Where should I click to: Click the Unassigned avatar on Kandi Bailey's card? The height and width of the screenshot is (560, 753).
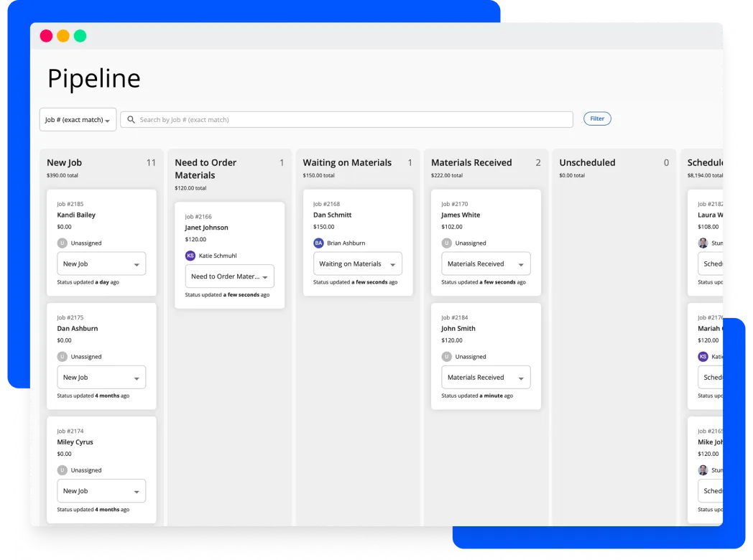[x=63, y=243]
